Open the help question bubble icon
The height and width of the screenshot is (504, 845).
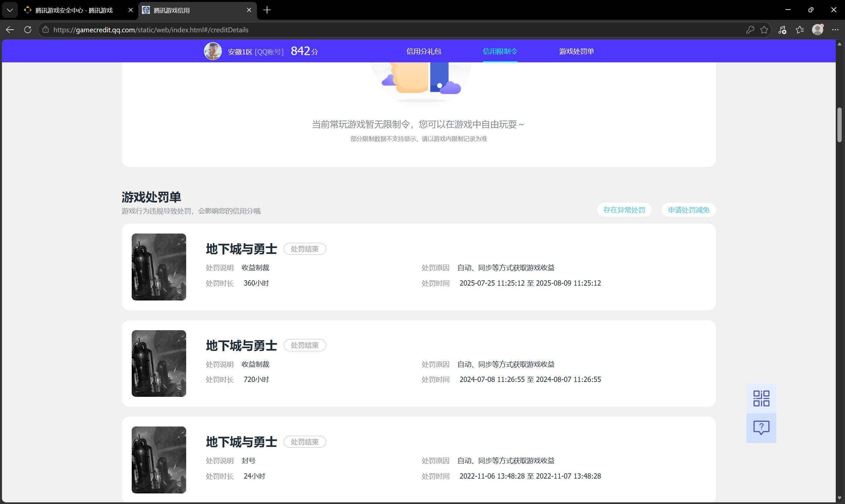tap(761, 427)
